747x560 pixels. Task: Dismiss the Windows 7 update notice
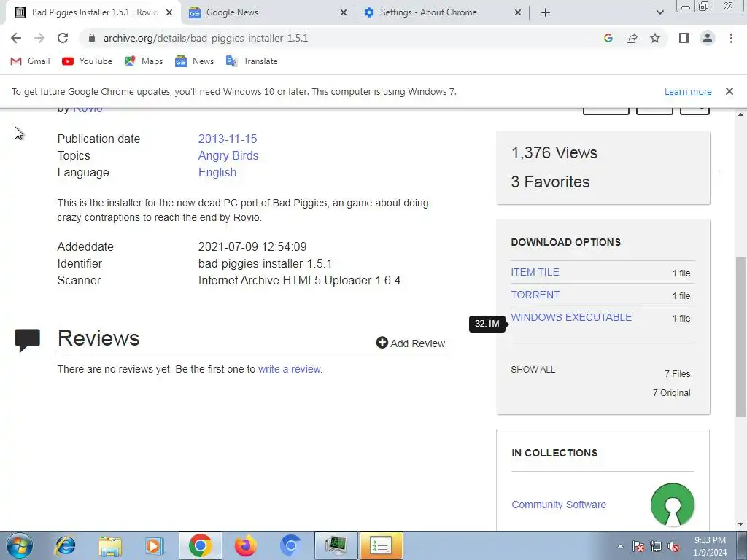pyautogui.click(x=729, y=91)
